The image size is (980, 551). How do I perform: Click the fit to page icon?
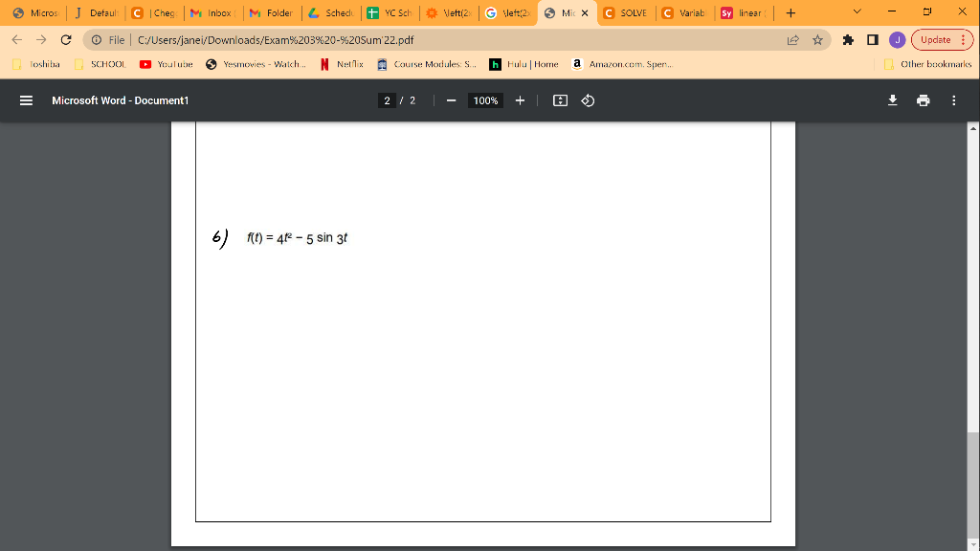tap(560, 99)
